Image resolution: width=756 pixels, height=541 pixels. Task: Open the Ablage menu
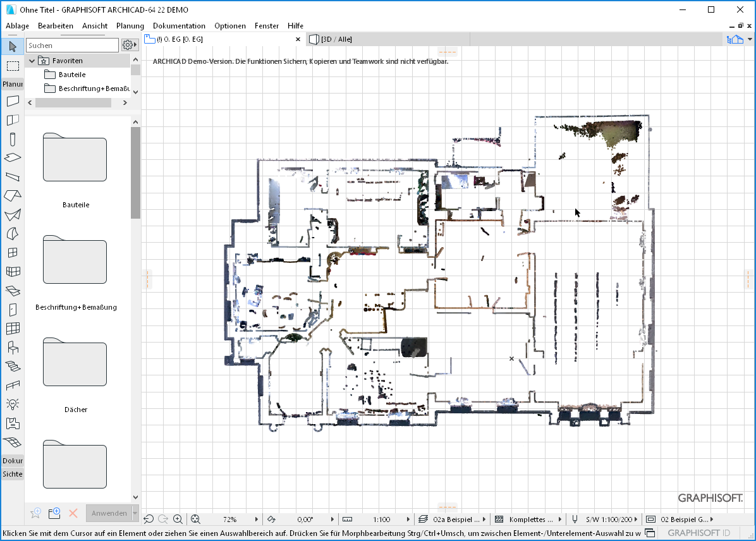(17, 25)
